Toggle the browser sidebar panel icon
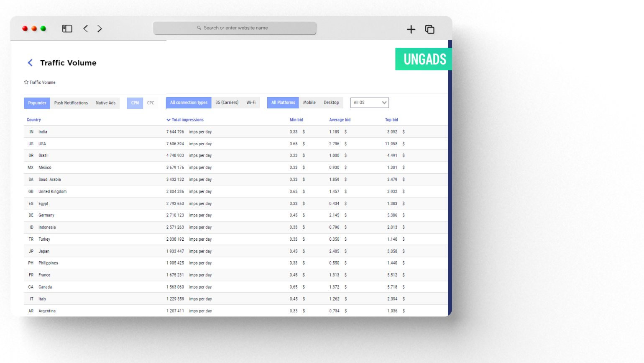 (67, 28)
